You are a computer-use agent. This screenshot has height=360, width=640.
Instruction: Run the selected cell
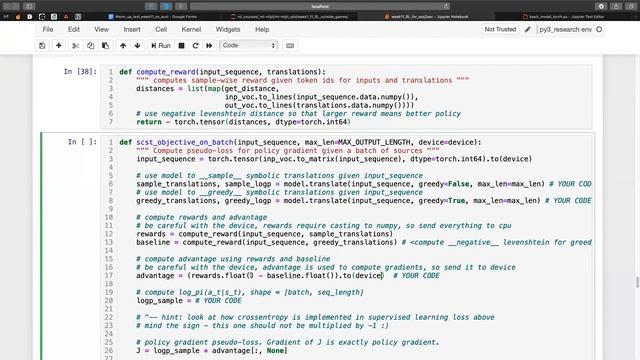[x=161, y=46]
